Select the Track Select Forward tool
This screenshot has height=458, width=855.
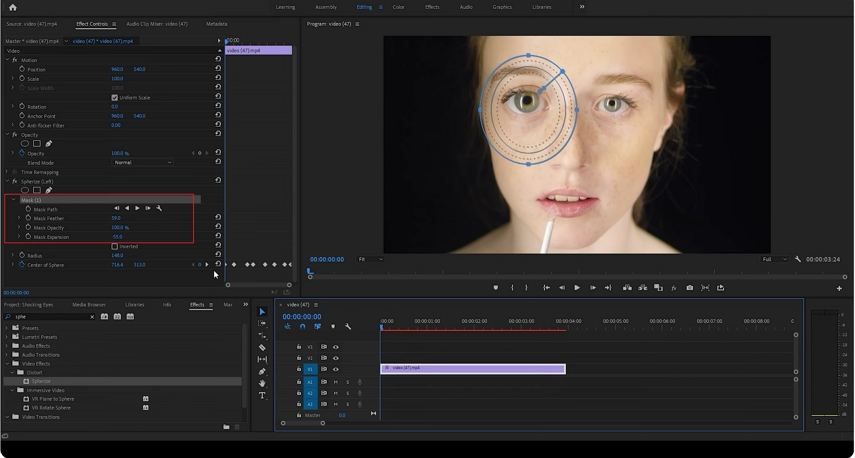tap(262, 323)
